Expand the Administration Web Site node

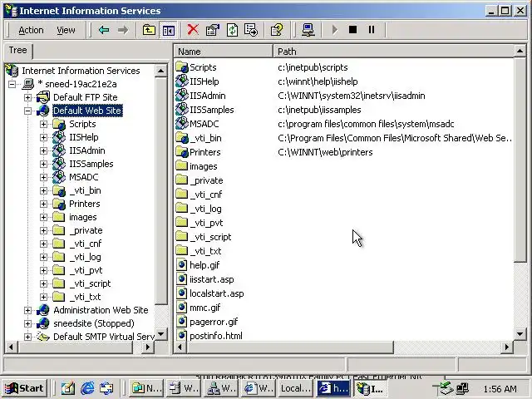coord(27,310)
